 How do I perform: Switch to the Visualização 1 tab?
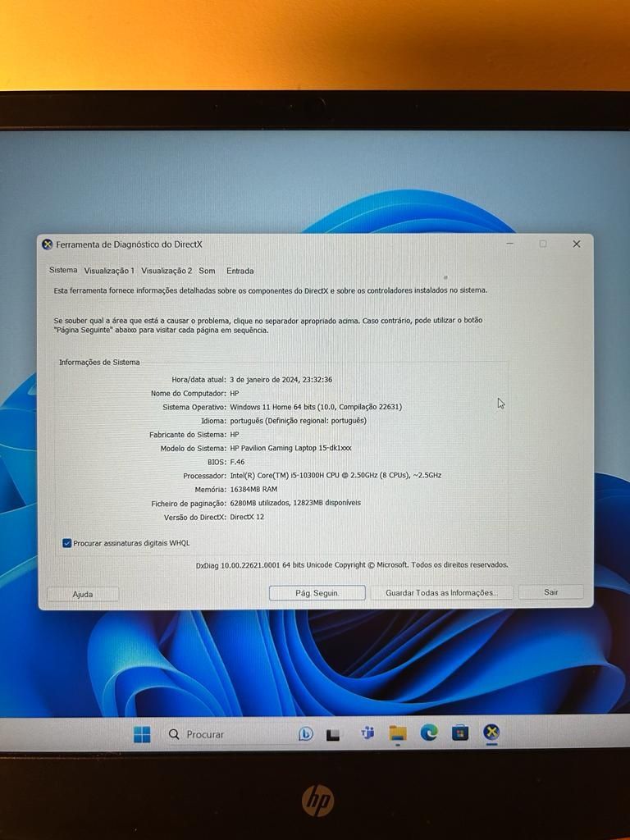pos(109,271)
